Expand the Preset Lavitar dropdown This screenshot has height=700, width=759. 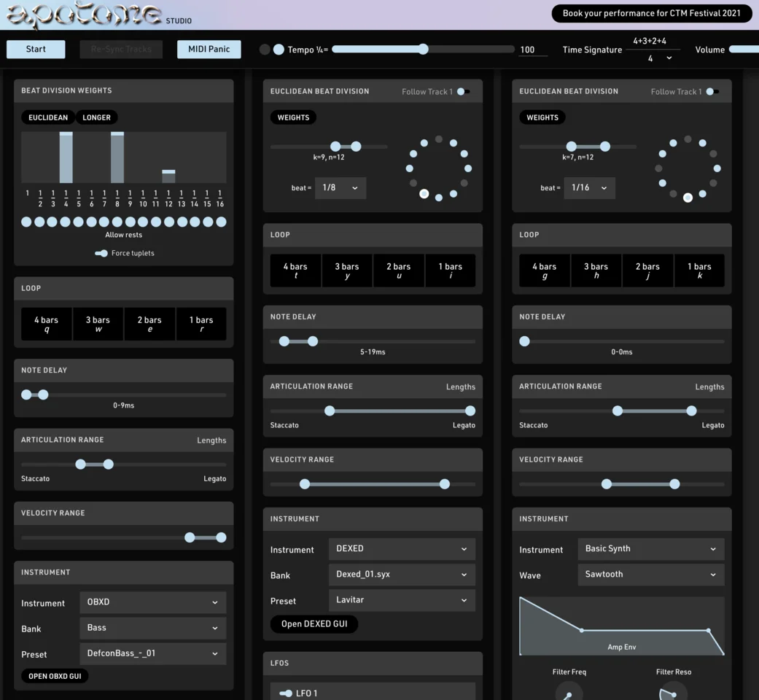(401, 600)
